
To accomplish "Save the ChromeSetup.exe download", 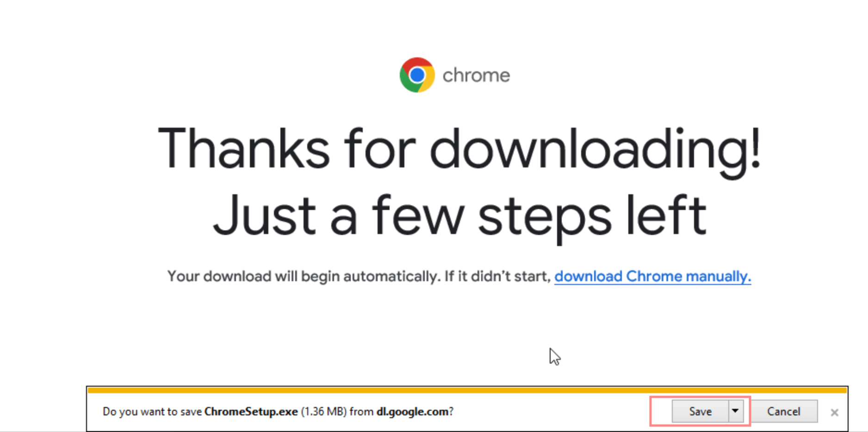I will (700, 412).
